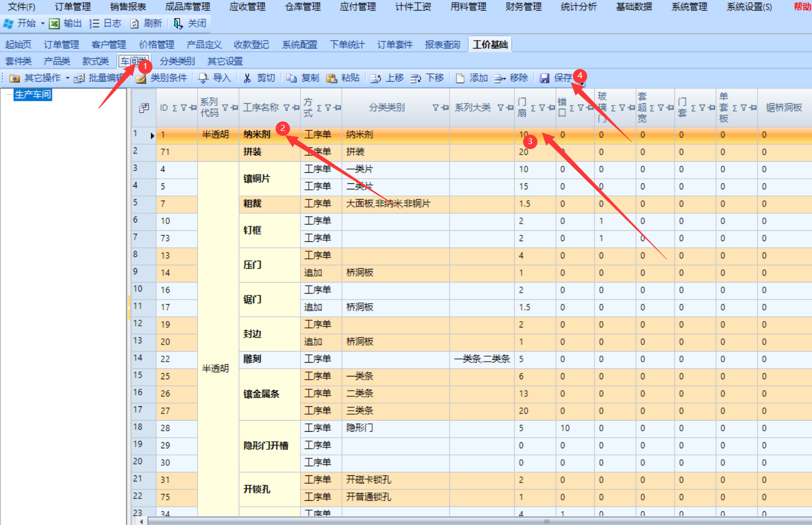Viewport: 812px width, 525px height.
Task: Open the 日志 log list icon
Action: 94,24
